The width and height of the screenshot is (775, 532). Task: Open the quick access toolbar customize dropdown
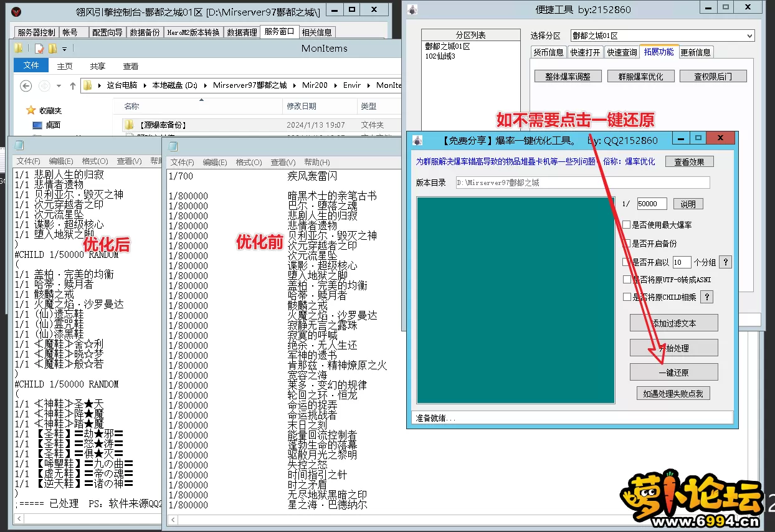click(65, 49)
